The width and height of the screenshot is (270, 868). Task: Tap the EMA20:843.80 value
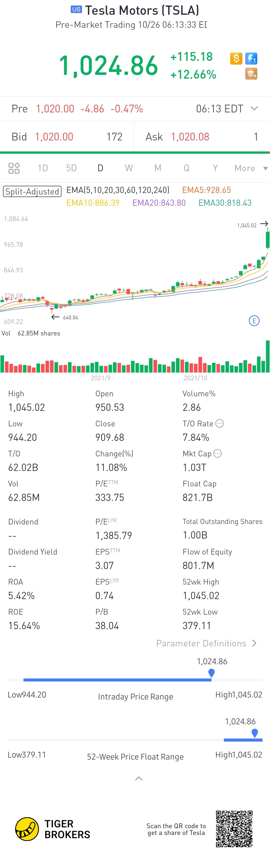[x=159, y=203]
